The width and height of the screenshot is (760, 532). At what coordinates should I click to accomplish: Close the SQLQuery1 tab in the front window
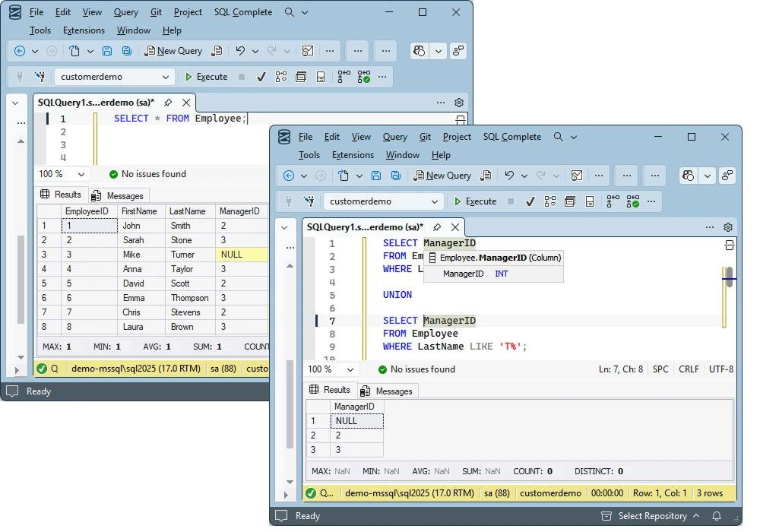tap(455, 227)
